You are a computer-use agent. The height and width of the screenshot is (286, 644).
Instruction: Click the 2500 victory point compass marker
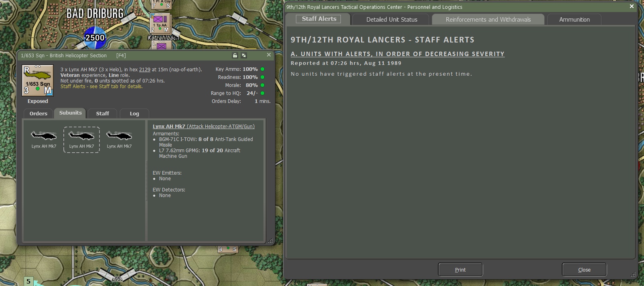(x=95, y=38)
